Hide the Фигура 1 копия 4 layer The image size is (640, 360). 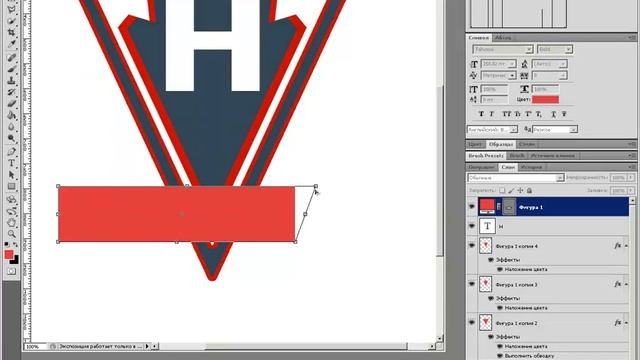coord(472,246)
